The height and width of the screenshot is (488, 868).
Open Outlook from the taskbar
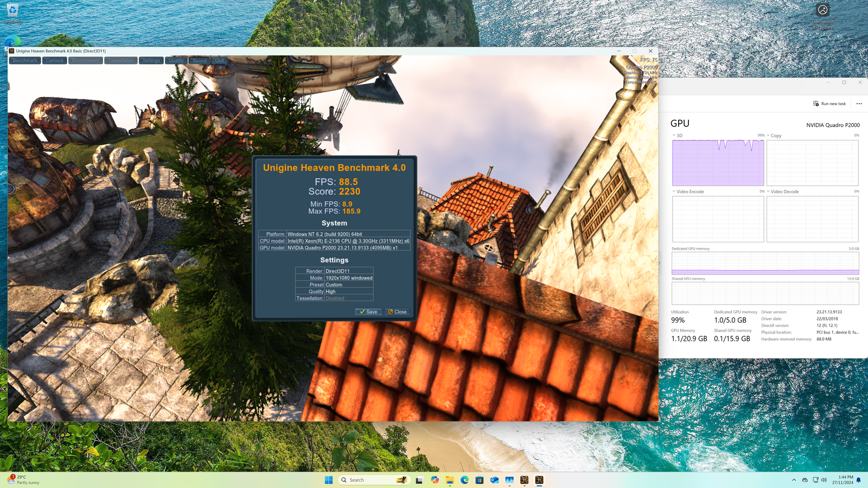pyautogui.click(x=494, y=480)
